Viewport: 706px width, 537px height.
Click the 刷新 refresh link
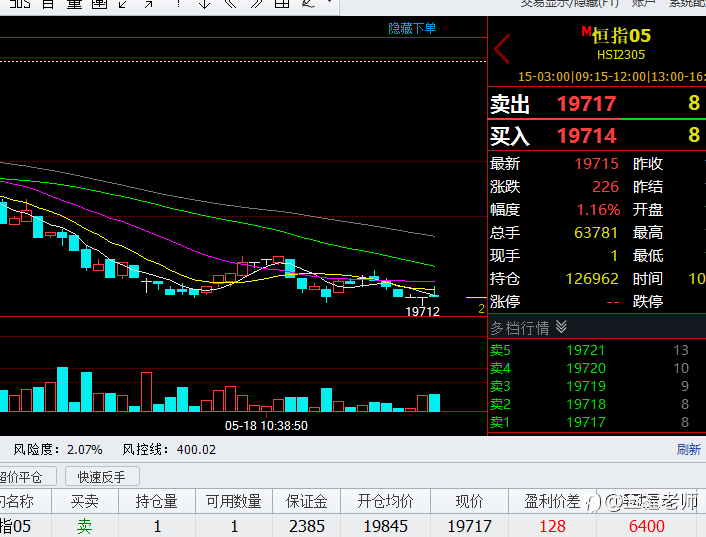[688, 449]
